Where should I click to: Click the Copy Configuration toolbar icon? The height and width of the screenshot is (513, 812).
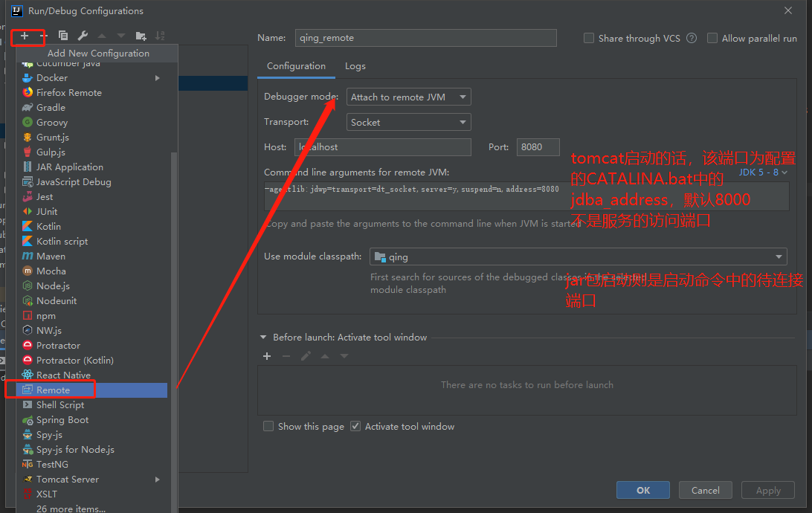click(x=63, y=36)
